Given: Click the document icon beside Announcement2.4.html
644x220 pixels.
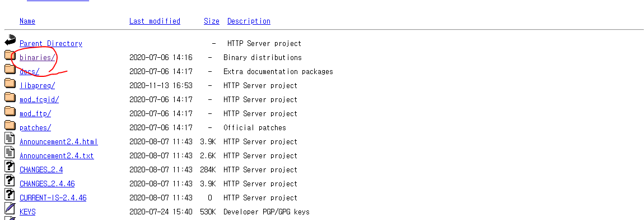Looking at the screenshot, I should [10, 139].
